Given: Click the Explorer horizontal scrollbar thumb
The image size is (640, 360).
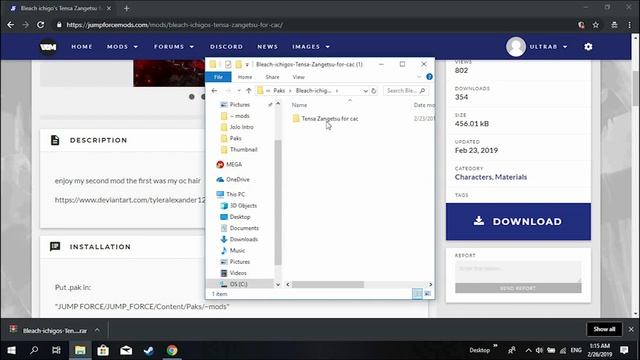Looking at the screenshot, I should pyautogui.click(x=328, y=284).
